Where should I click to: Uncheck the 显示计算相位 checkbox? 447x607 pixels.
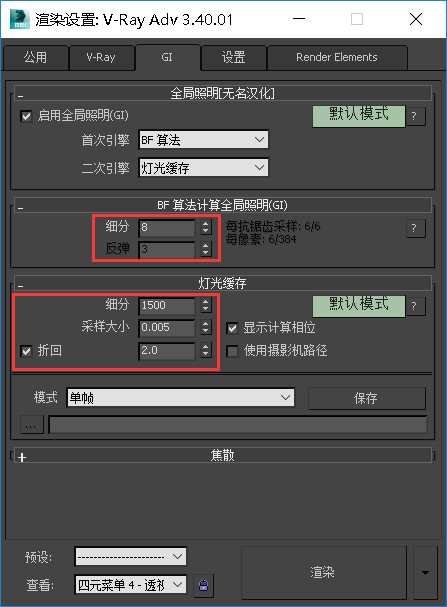point(232,328)
